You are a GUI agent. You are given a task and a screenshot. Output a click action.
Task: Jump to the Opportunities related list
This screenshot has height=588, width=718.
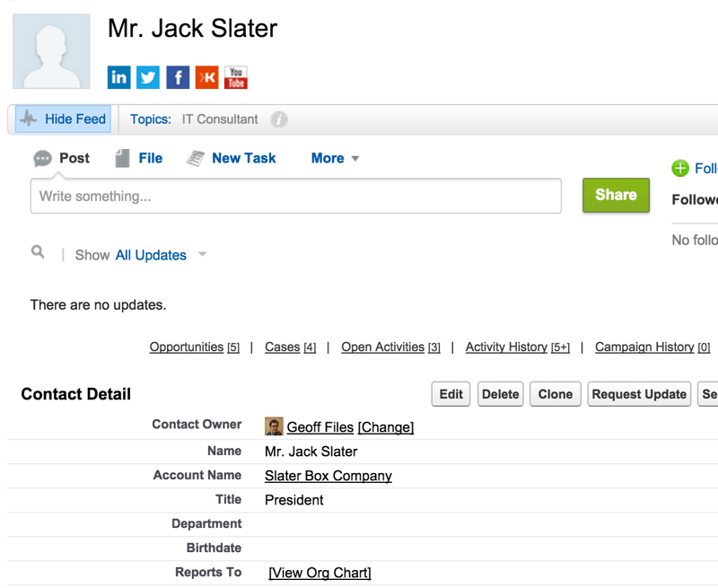click(195, 347)
